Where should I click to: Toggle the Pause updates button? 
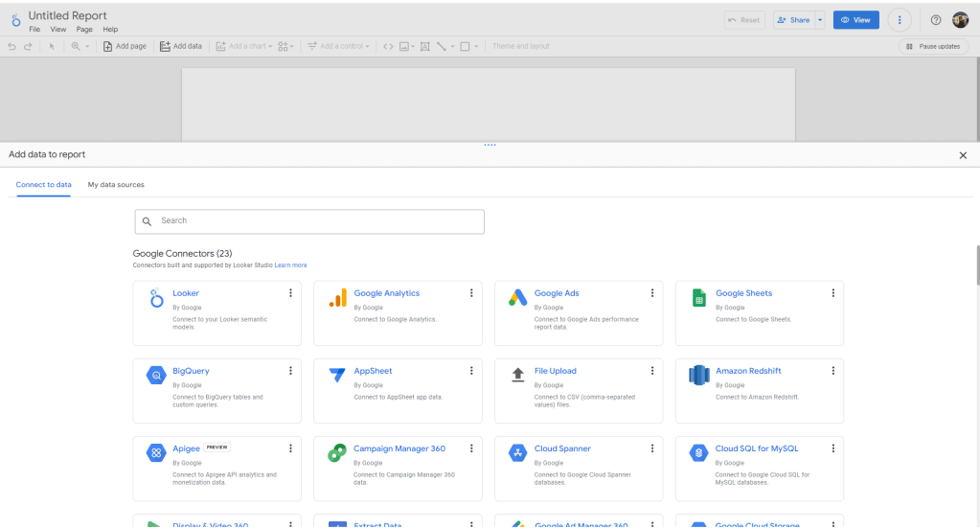point(933,46)
